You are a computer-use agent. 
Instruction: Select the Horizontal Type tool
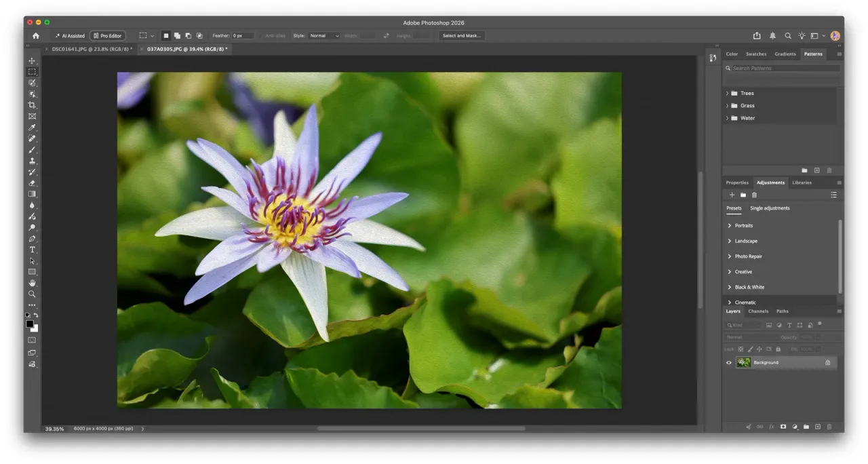coord(32,250)
